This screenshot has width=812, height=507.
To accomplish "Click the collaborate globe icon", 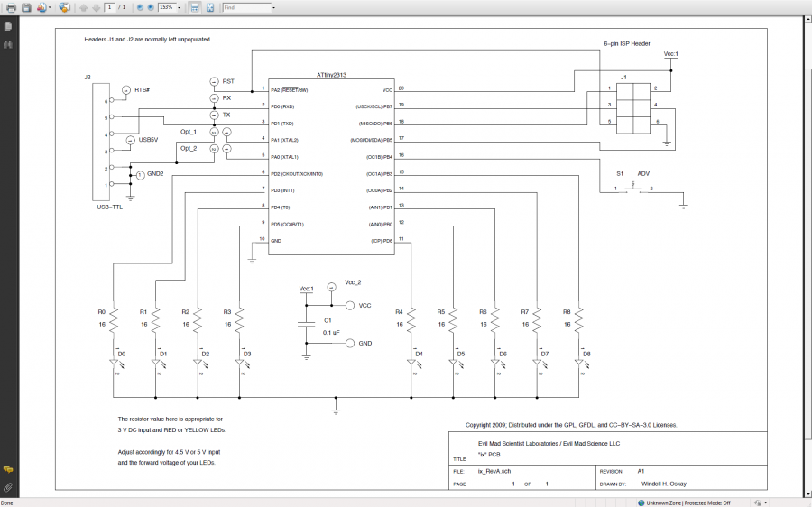I will (64, 7).
